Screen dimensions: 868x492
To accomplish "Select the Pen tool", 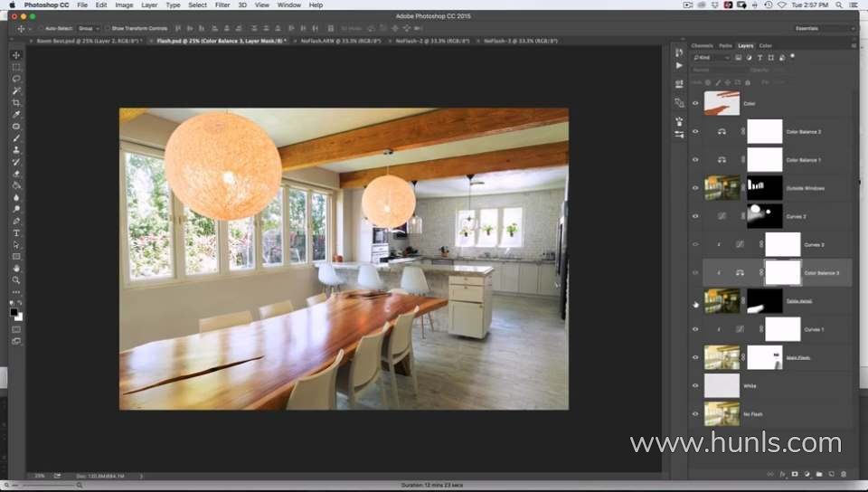I will point(16,222).
